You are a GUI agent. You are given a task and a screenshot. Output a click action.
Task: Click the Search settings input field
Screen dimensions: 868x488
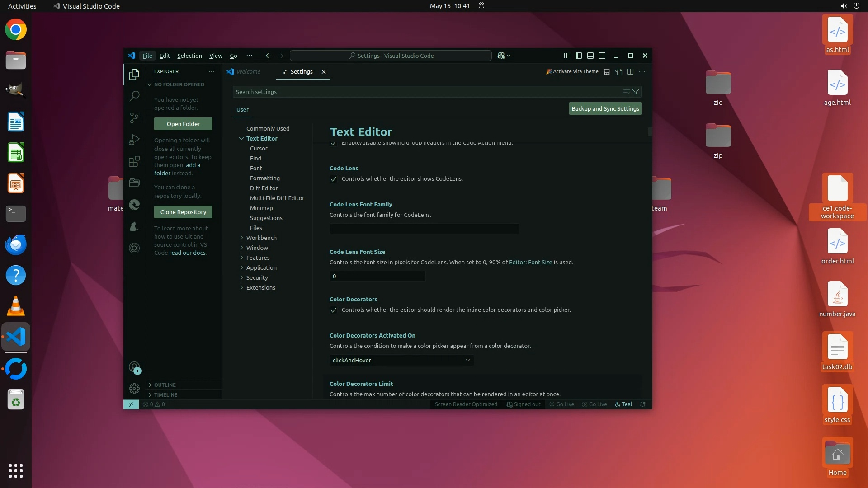(425, 92)
